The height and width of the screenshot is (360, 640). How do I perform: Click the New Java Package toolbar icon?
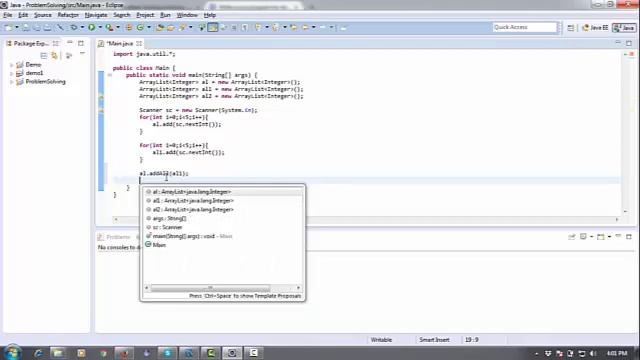coord(128,27)
